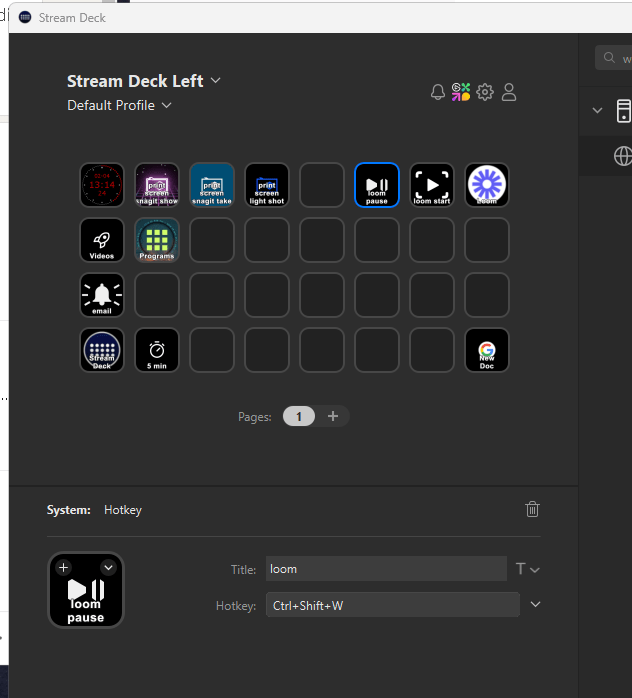Screen dimensions: 632x698
Task: Click the Hotkey field Ctrl+Shift+W
Action: (393, 605)
